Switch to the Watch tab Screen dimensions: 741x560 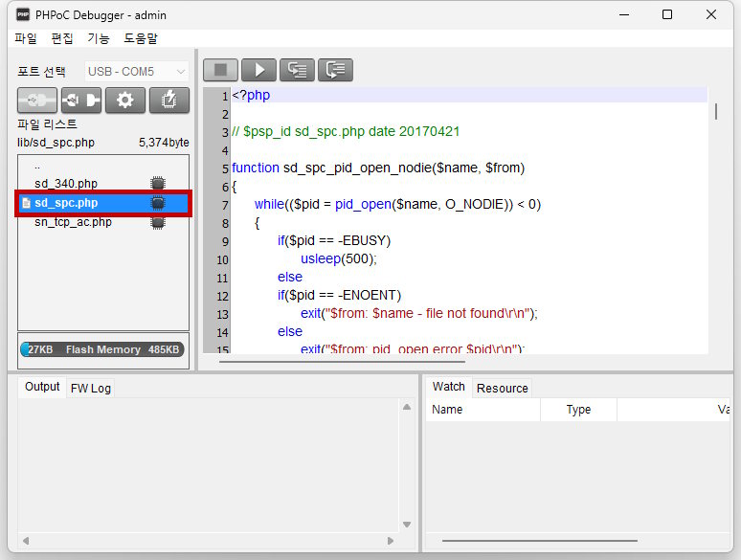448,387
